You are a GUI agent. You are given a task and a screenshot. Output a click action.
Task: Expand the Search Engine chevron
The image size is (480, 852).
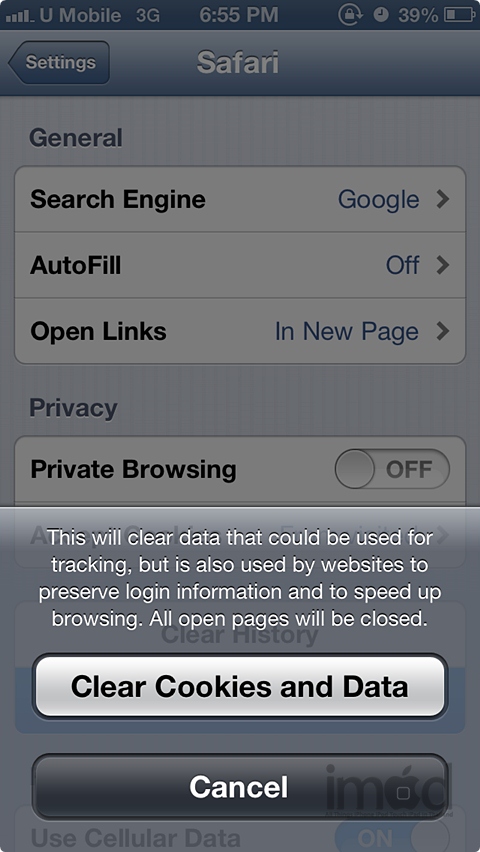pos(443,199)
